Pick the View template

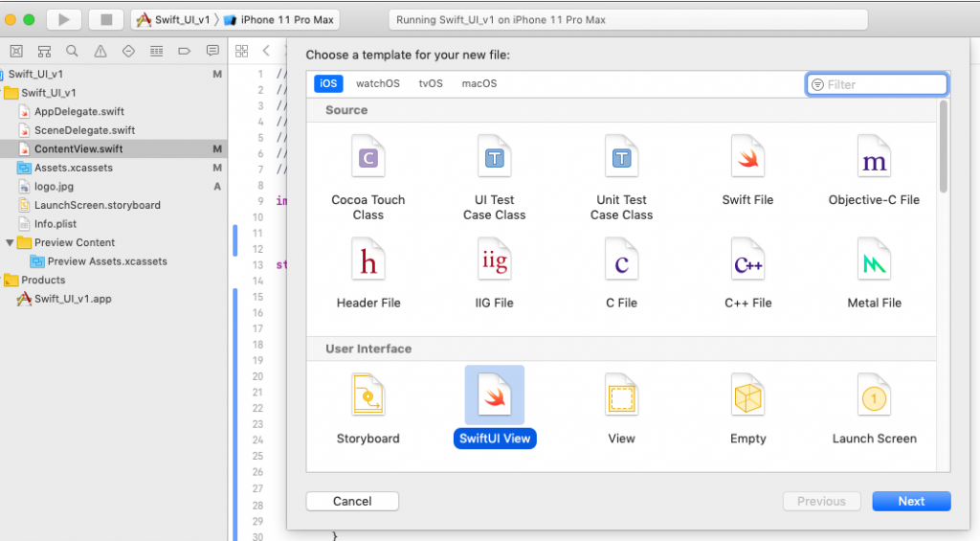[621, 409]
